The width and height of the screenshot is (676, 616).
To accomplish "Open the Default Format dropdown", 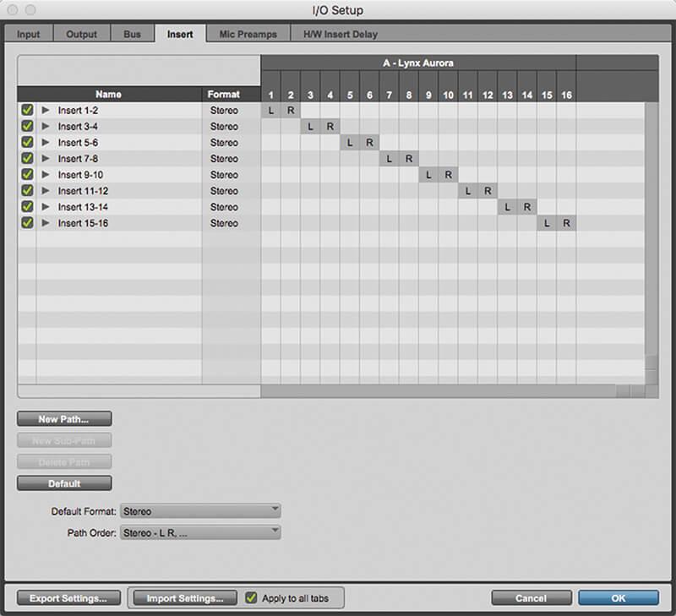I will (200, 511).
